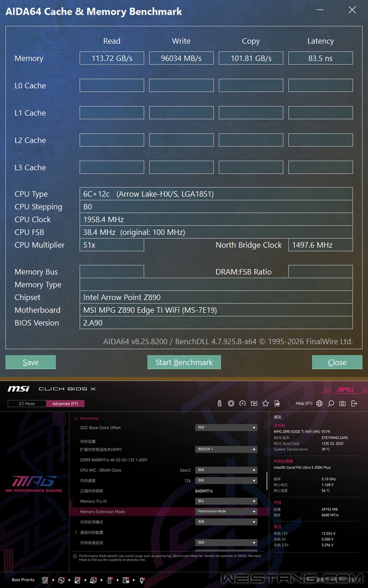Open the language globe icon

pyautogui.click(x=320, y=403)
